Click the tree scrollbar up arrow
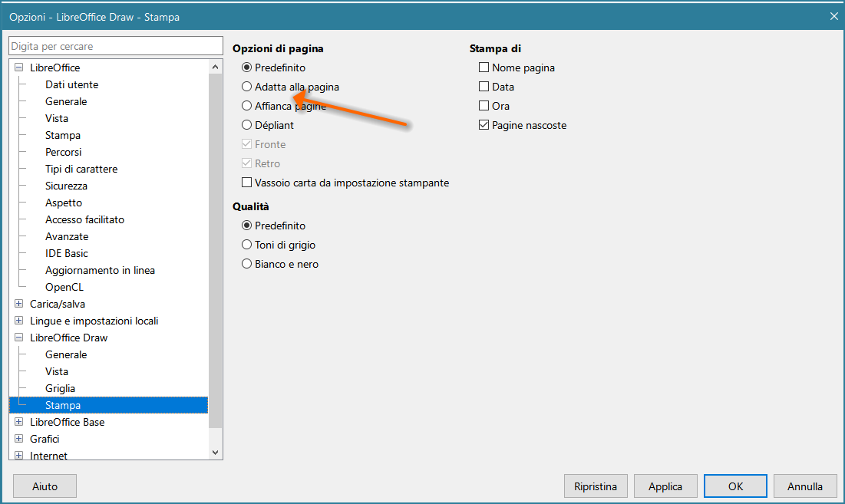 coord(215,67)
